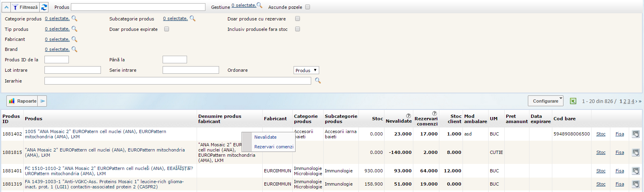Enable Doar produse cu rezervare checkbox

click(298, 18)
